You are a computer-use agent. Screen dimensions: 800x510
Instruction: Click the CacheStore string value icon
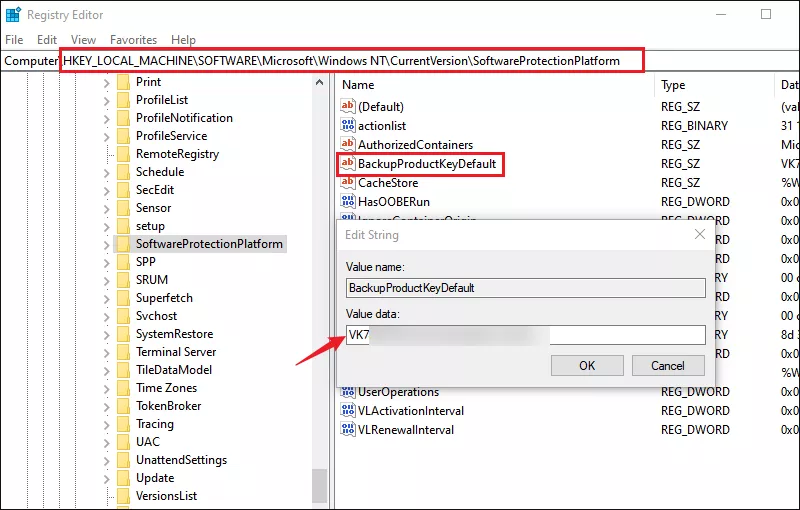pyautogui.click(x=347, y=182)
